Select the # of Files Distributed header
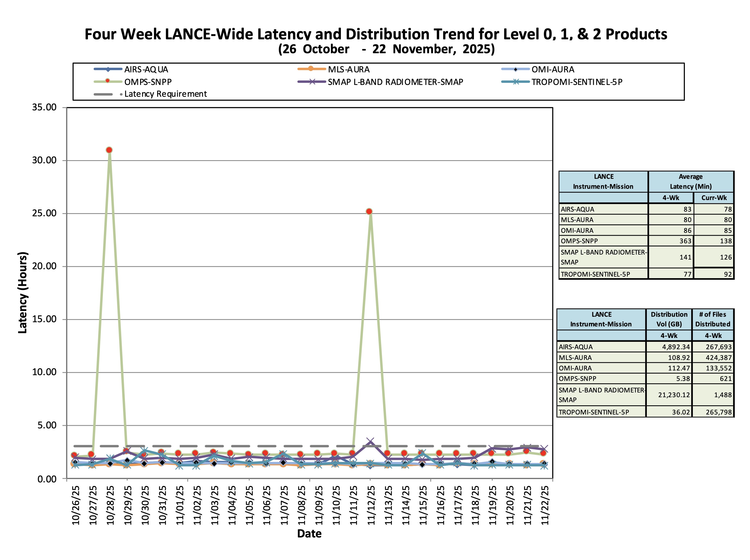This screenshot has height=560, width=750. coord(712,319)
